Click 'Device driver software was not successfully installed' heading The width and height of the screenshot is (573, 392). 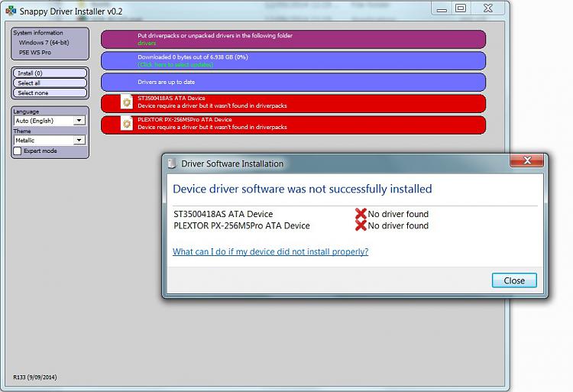303,189
